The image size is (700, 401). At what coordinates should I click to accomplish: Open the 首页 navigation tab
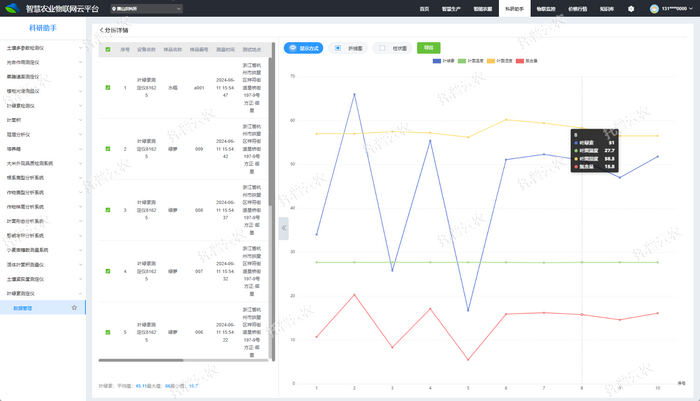coord(424,8)
